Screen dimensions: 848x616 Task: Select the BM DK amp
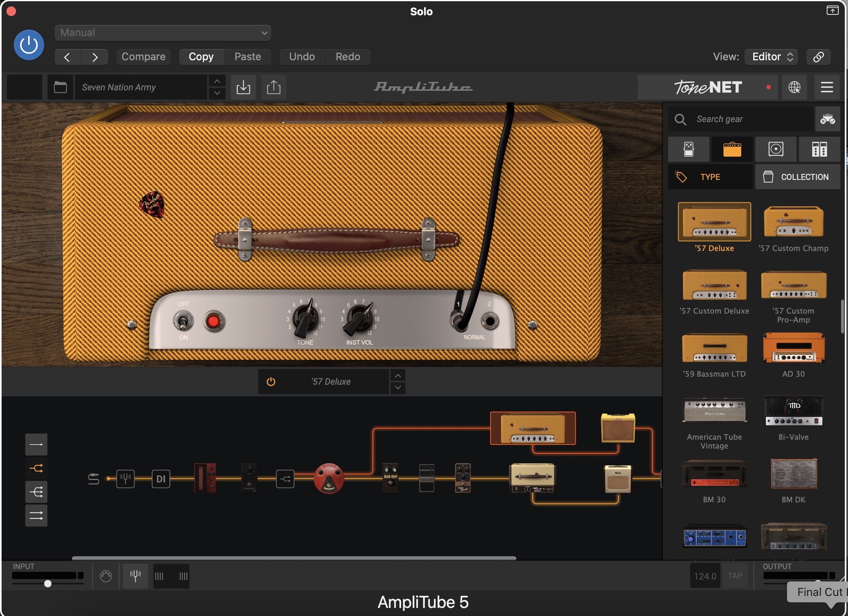tap(793, 474)
